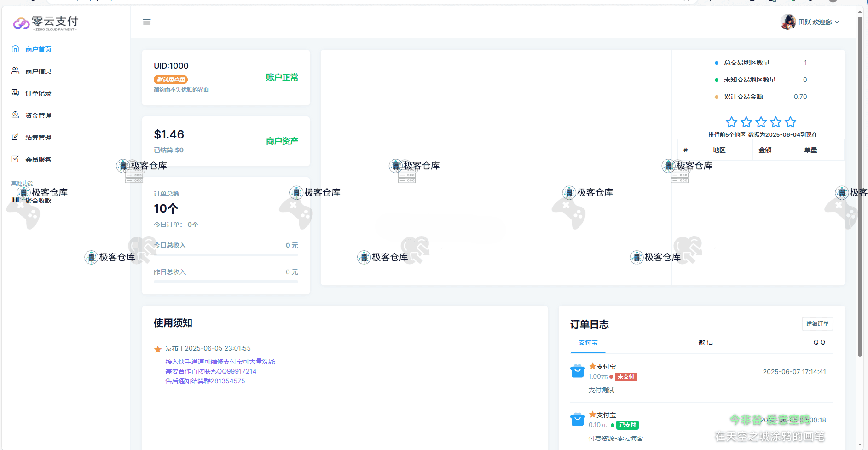
Task: Click the $1.46 balance amount
Action: point(169,134)
